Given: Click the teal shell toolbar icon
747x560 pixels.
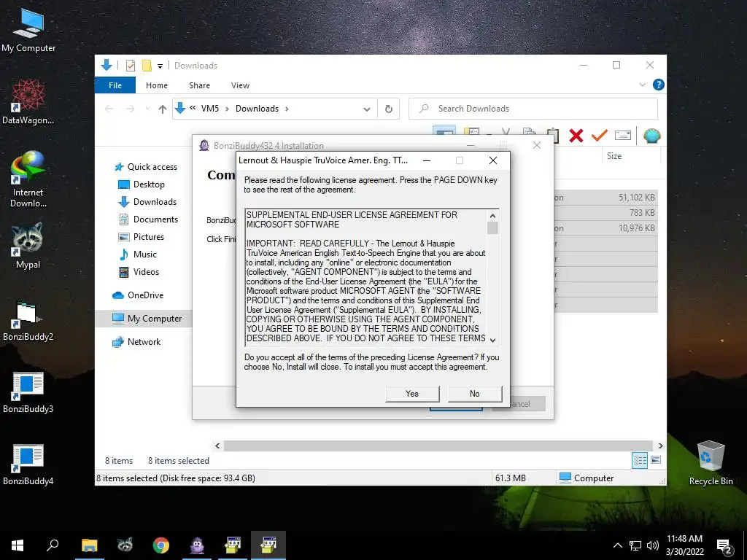Looking at the screenshot, I should (651, 136).
